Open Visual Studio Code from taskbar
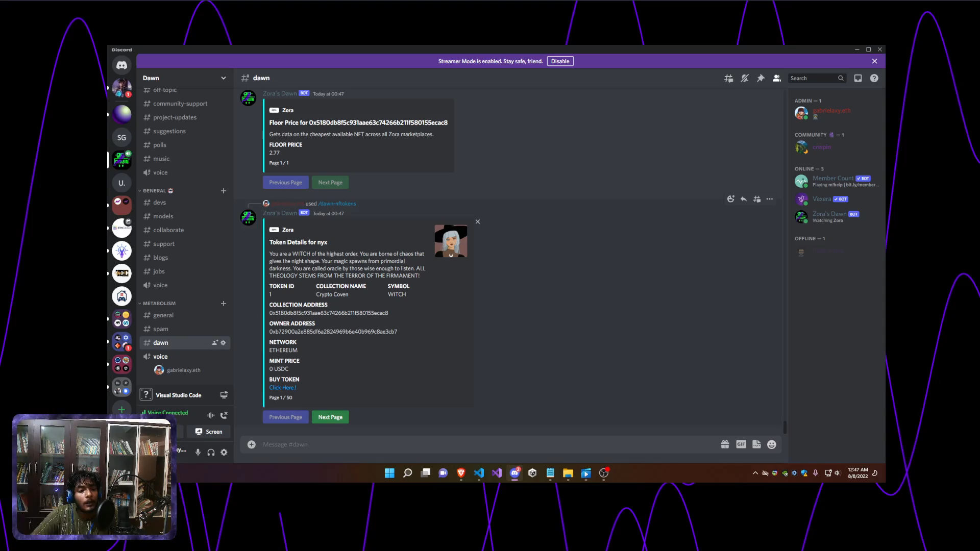This screenshot has height=551, width=980. [x=479, y=473]
